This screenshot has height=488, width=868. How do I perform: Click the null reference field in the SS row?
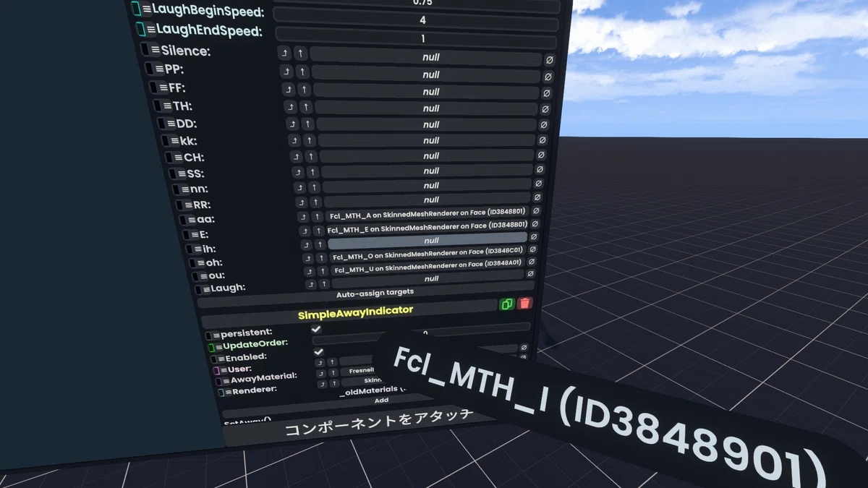click(427, 171)
